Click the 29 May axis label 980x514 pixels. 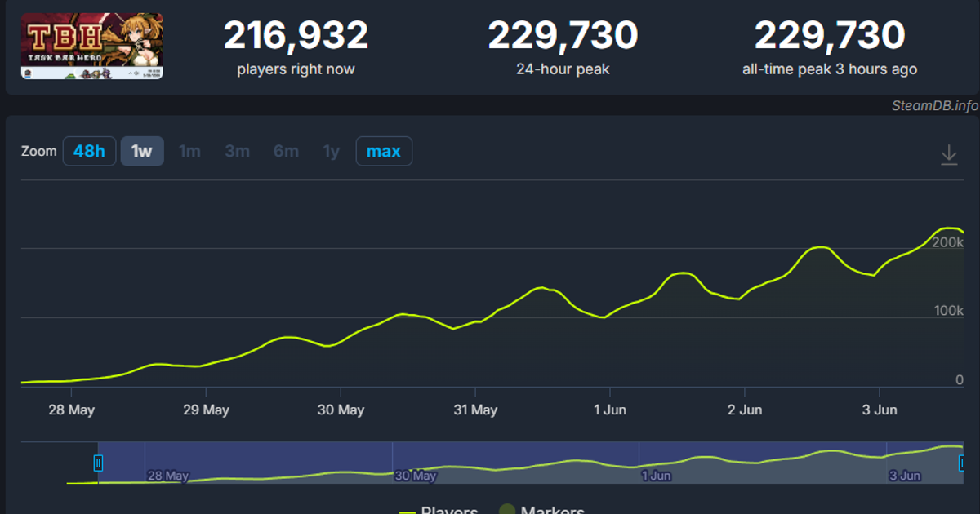206,410
